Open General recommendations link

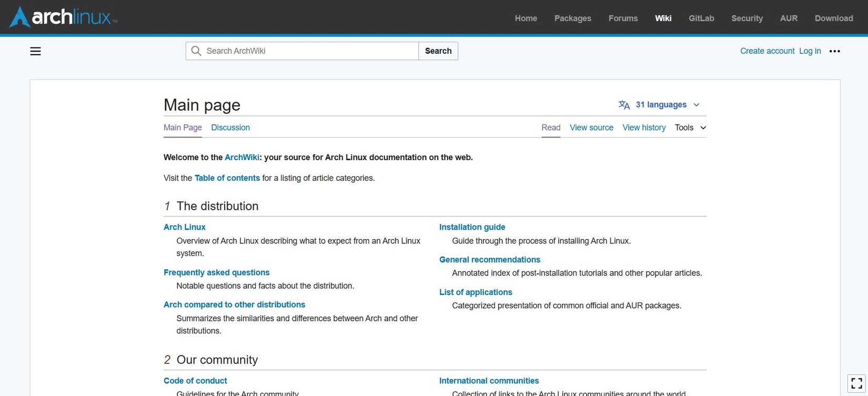pos(490,260)
